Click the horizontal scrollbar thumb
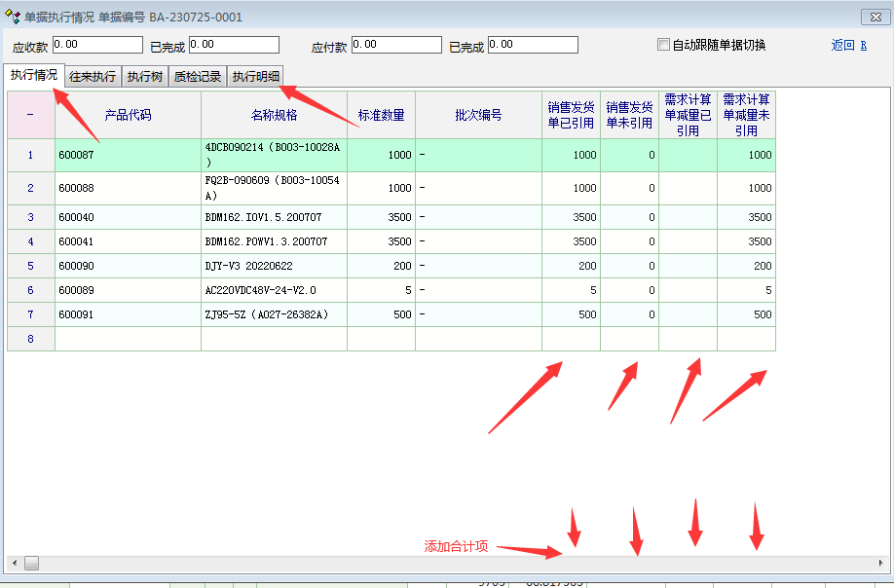Image resolution: width=894 pixels, height=588 pixels. 32,564
